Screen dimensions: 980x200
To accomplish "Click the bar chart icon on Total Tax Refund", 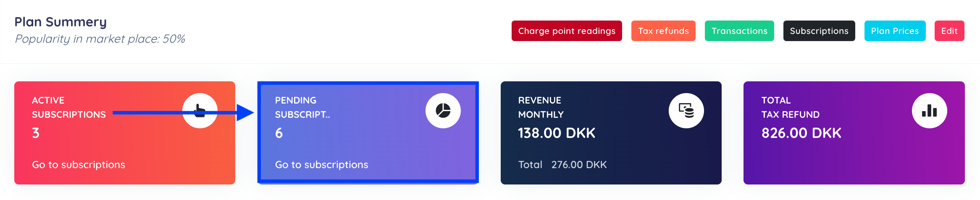I will click(930, 111).
